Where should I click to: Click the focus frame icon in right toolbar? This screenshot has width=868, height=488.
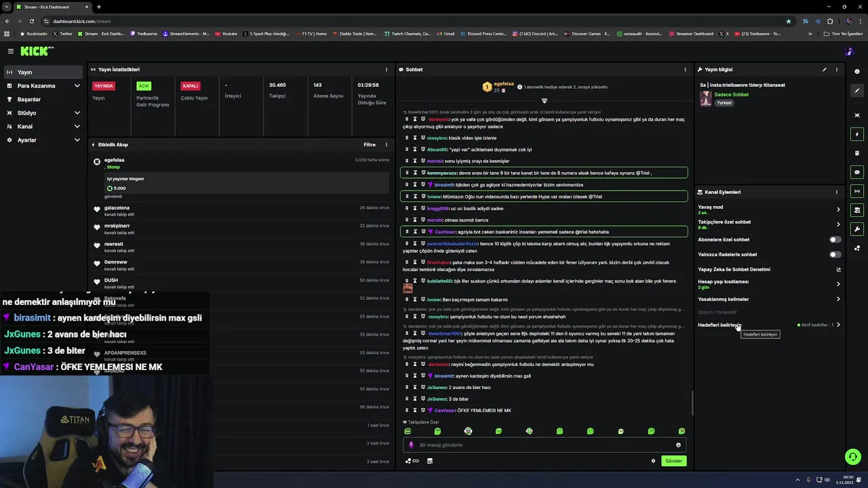(x=857, y=115)
